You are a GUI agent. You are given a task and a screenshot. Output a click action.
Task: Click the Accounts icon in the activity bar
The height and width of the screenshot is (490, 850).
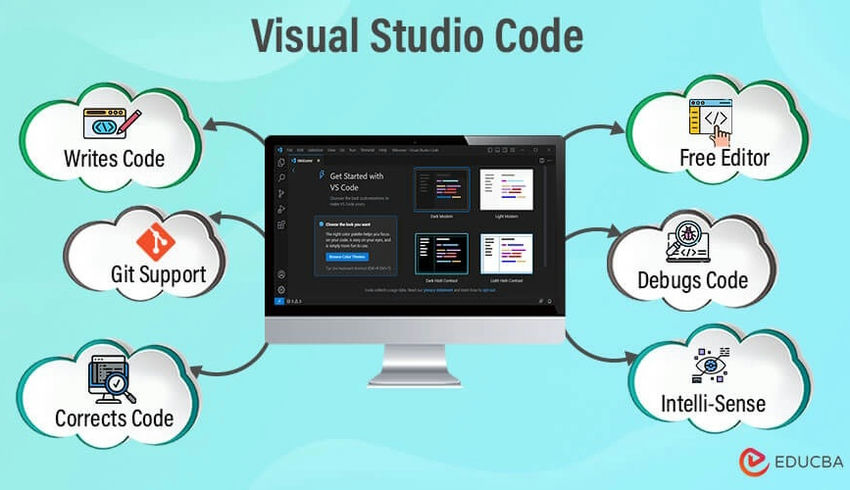[x=281, y=275]
